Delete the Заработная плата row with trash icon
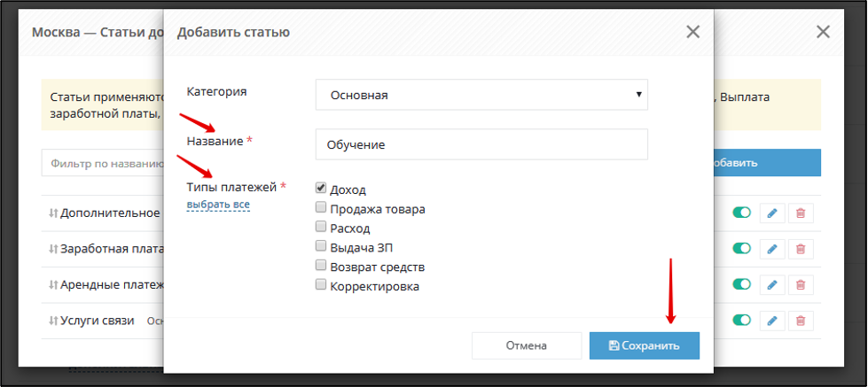Viewport: 868px width, 387px height. click(x=801, y=249)
